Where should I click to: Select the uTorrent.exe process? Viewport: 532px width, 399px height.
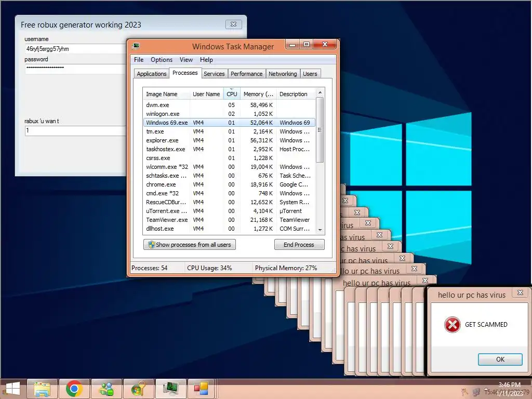pos(229,211)
